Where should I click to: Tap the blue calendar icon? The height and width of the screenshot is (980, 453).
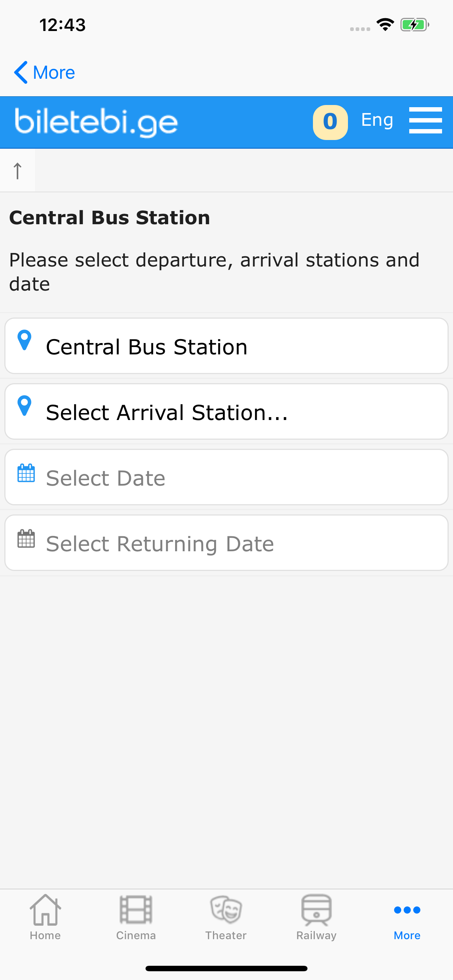pyautogui.click(x=26, y=473)
